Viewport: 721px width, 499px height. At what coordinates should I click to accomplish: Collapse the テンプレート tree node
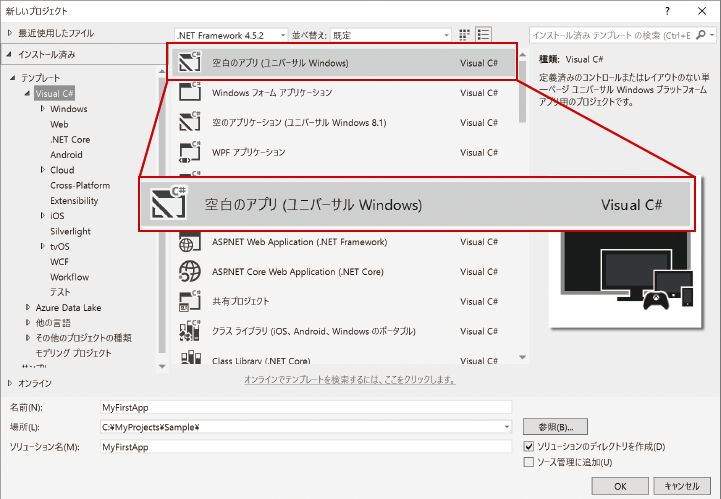coord(13,78)
